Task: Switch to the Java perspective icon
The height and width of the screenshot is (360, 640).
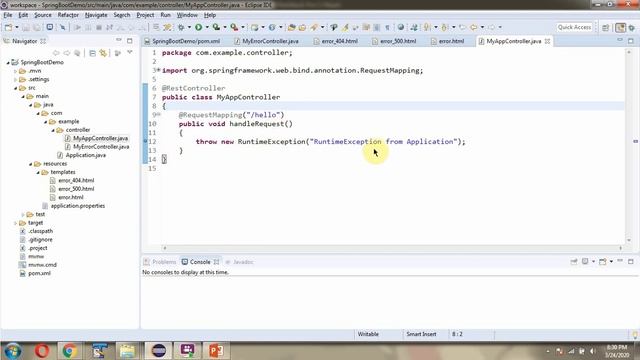Action: click(620, 27)
